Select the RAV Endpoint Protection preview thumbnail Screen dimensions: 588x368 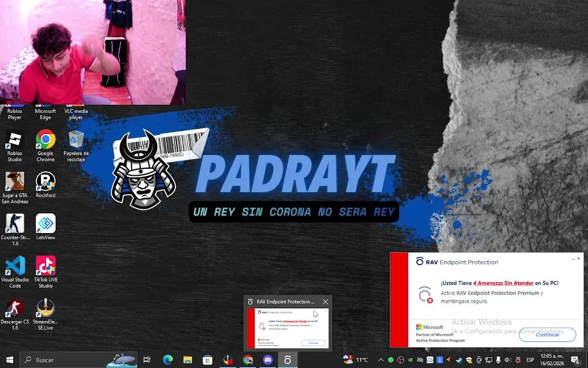pos(288,328)
